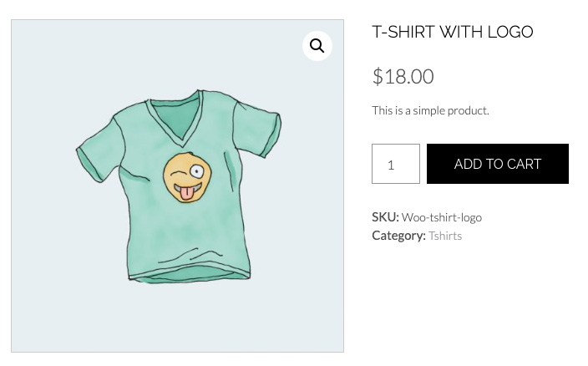This screenshot has width=588, height=366.
Task: Click the magnifying glass zoom icon
Action: click(317, 46)
